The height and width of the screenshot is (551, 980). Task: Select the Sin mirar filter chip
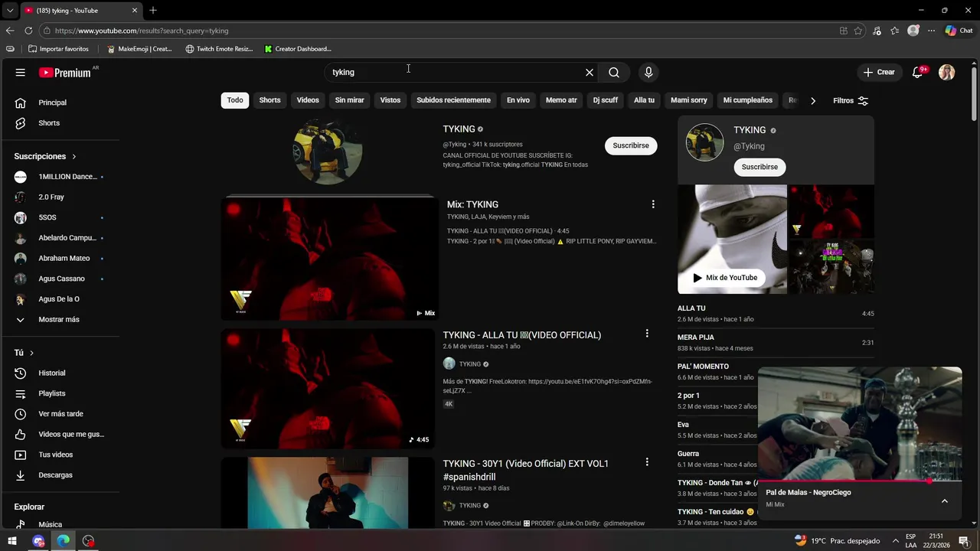coord(349,100)
